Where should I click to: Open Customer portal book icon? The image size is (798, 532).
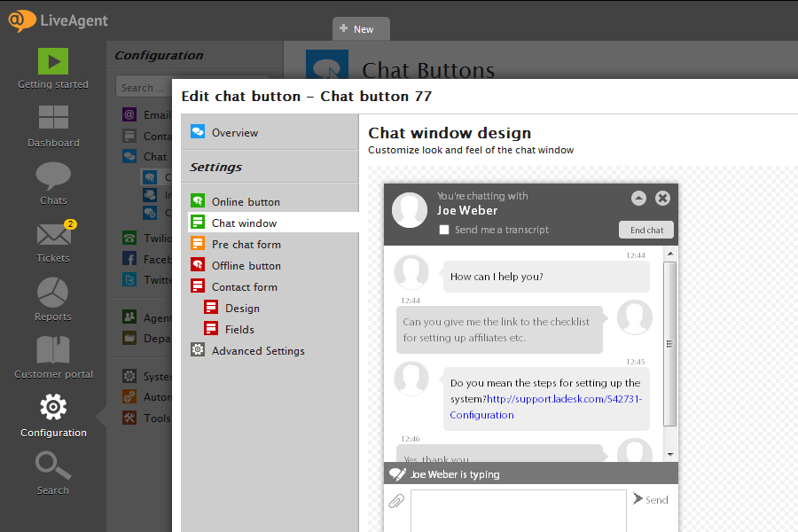pyautogui.click(x=53, y=350)
